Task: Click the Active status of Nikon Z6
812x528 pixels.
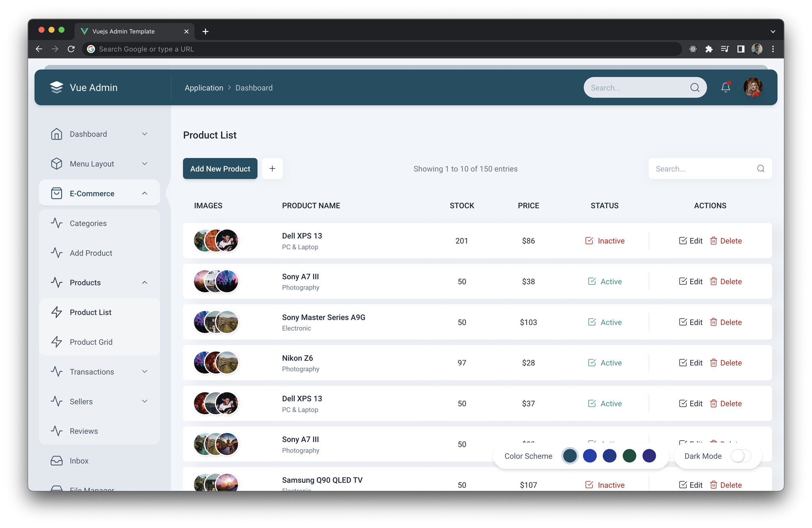Action: tap(605, 363)
